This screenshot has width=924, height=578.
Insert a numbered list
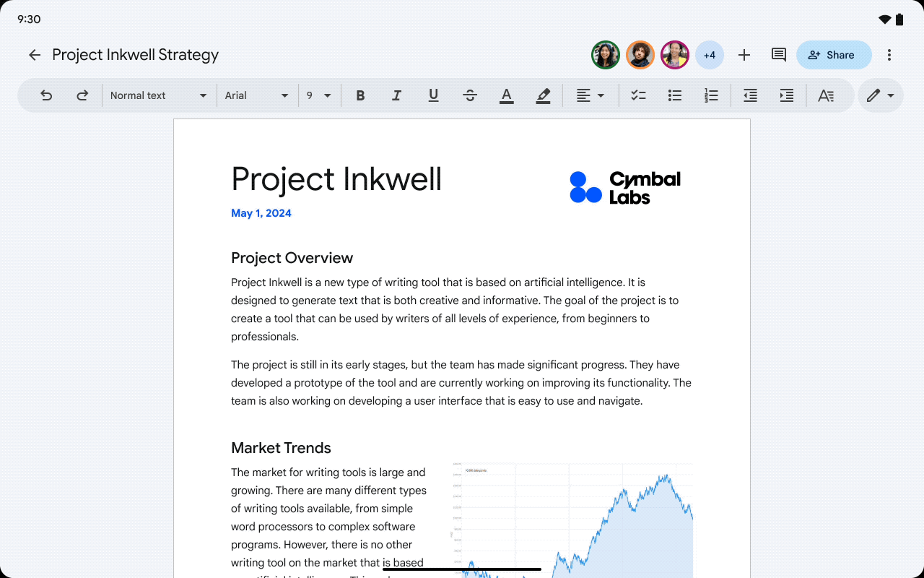(x=711, y=95)
